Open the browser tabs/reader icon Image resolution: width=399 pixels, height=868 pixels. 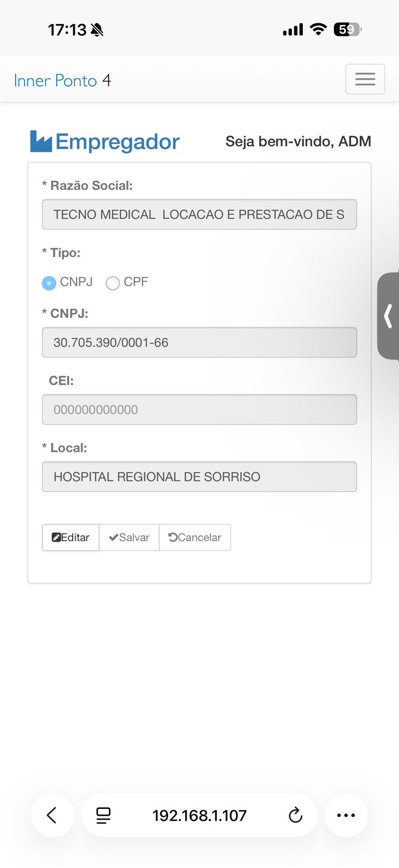(103, 815)
